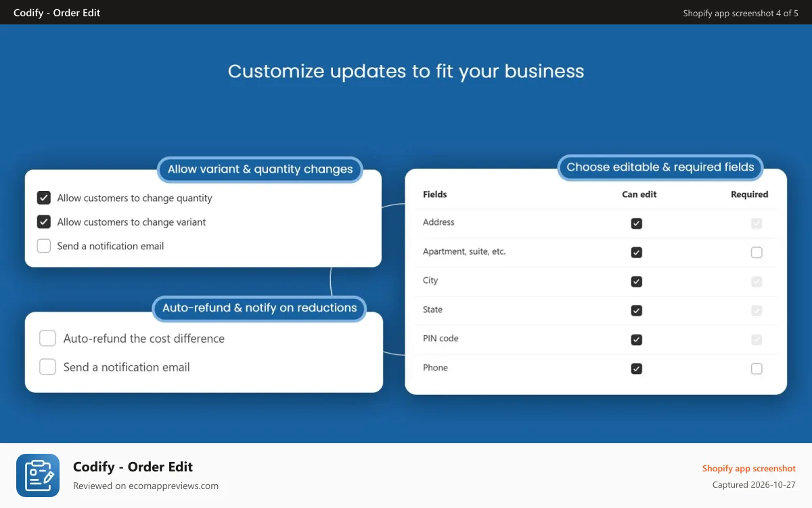
Task: Uncheck Allow customers to change variant
Action: [x=44, y=221]
